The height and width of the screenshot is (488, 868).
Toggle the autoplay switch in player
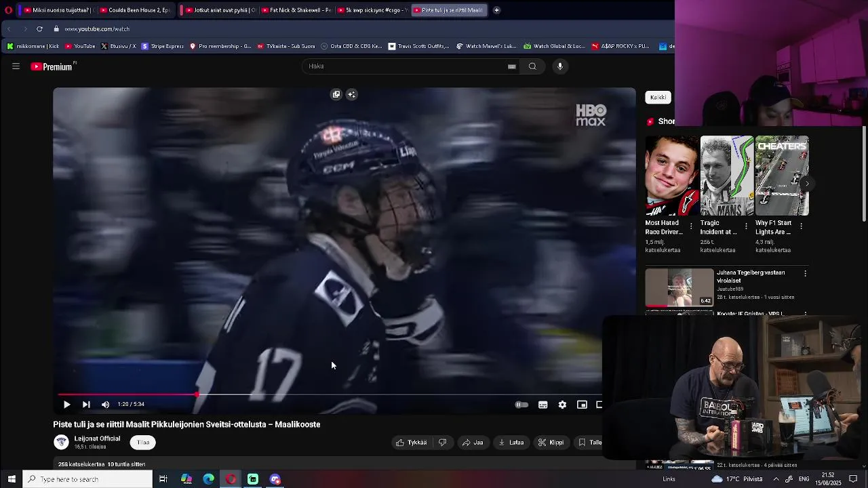click(521, 405)
